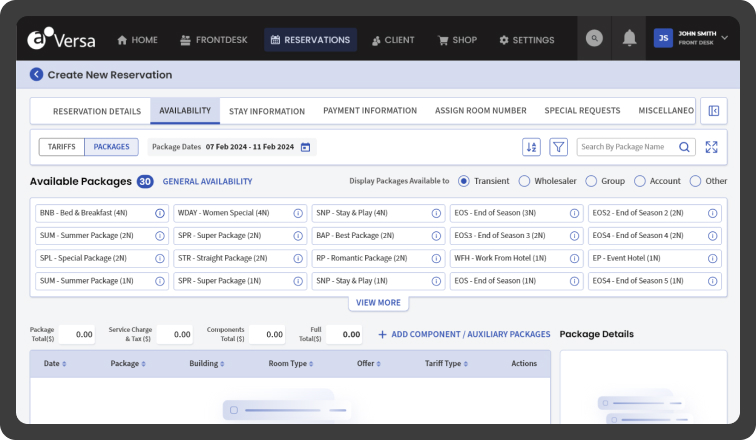Expand the John Smith user dropdown
The width and height of the screenshot is (756, 440).
tap(724, 39)
